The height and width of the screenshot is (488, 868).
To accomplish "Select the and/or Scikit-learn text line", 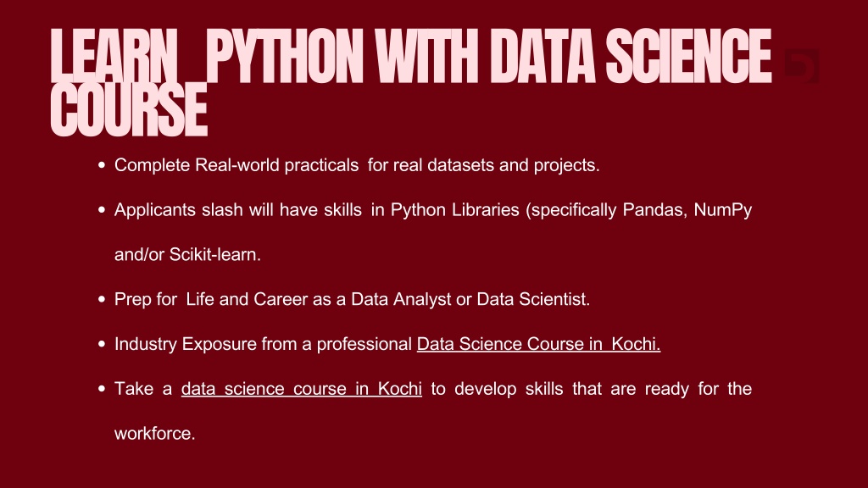I will click(x=187, y=254).
